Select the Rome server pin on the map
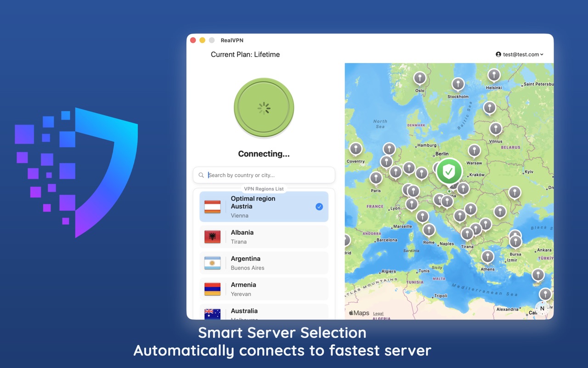This screenshot has height=368, width=588. 429,230
